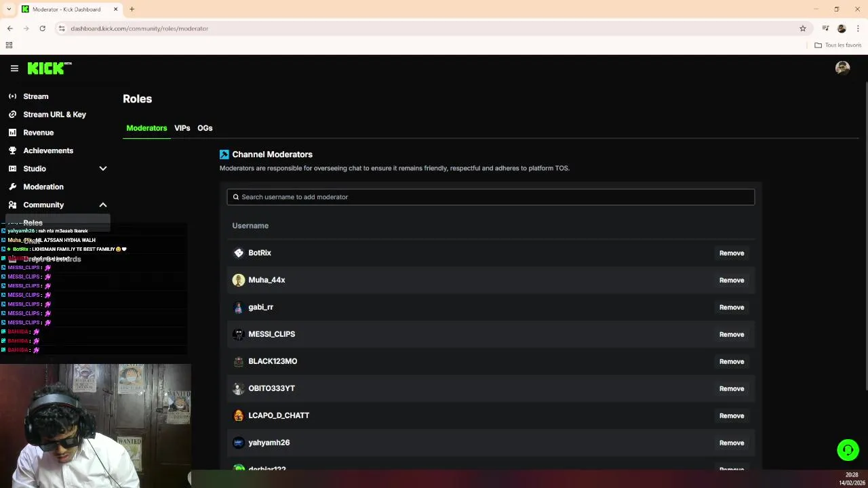Click the BotRix username text
The height and width of the screenshot is (488, 868).
[x=260, y=253]
